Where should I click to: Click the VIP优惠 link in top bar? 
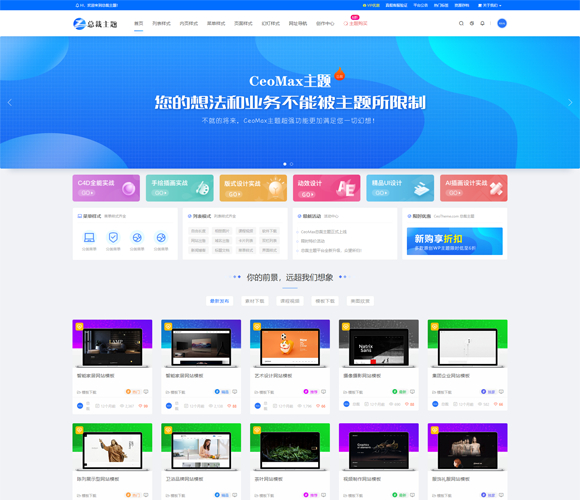tap(371, 5)
